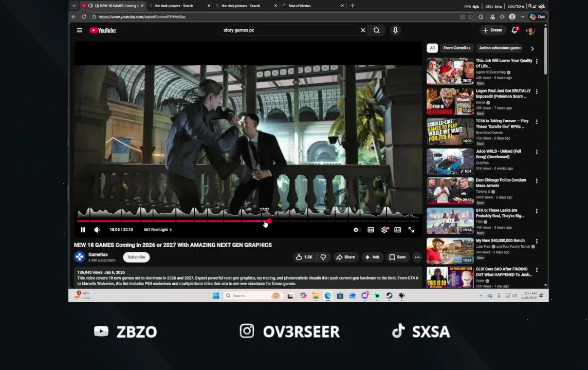Click the browser address bar URL
The height and width of the screenshot is (370, 588).
click(142, 17)
